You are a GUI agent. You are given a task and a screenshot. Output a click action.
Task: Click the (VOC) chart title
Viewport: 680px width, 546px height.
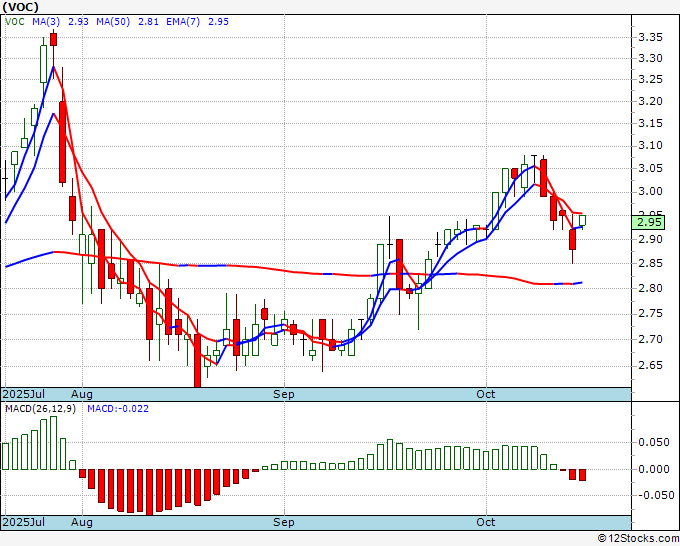[20, 7]
